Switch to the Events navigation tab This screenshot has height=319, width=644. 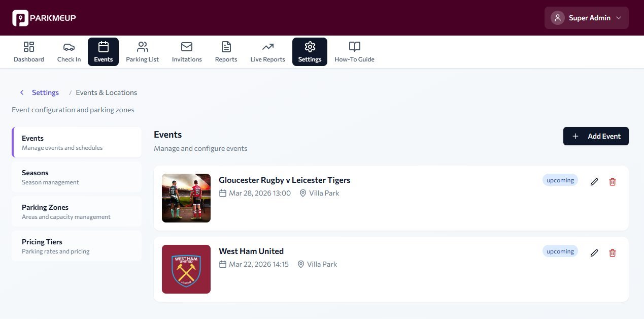pos(103,51)
